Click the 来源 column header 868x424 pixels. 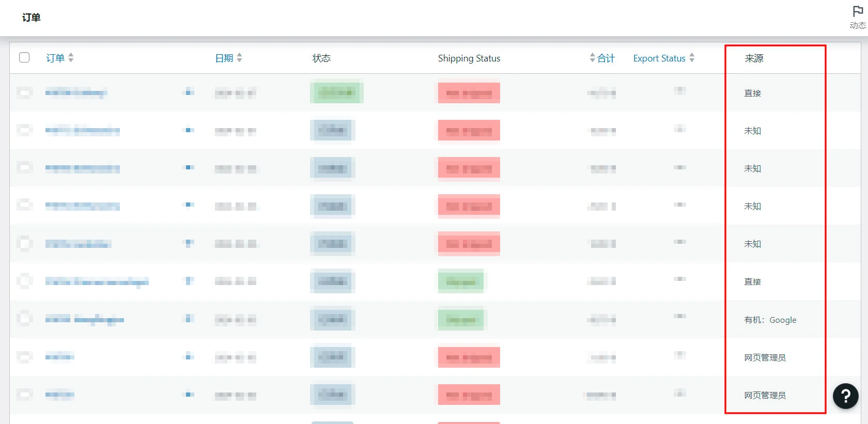tap(754, 58)
